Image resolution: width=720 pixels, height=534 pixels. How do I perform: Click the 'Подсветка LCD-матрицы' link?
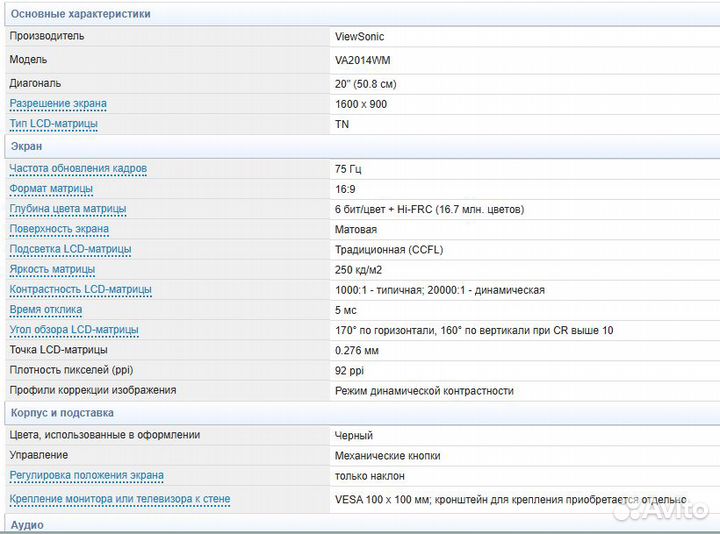click(x=70, y=249)
